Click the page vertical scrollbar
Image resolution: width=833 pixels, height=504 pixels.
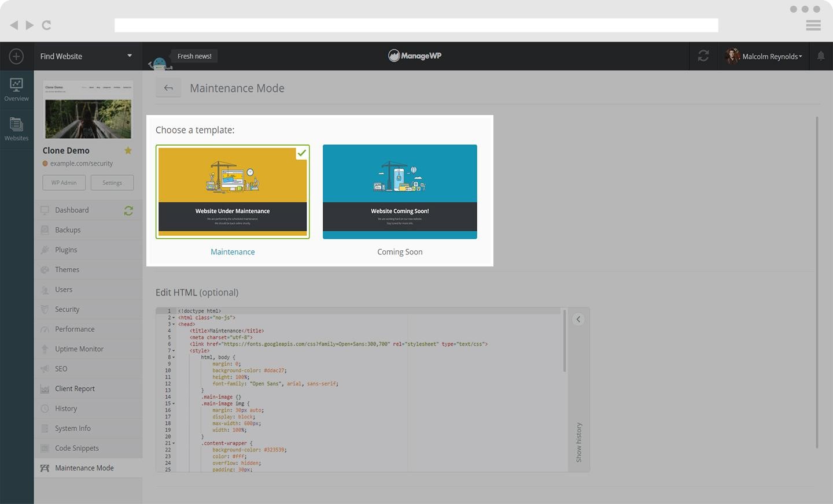[817, 282]
